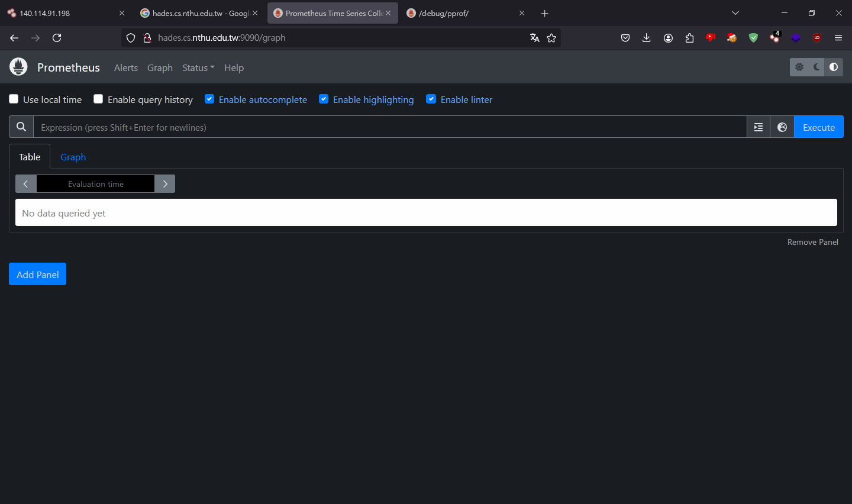
Task: Open the metrics explorer globe icon
Action: tap(782, 127)
